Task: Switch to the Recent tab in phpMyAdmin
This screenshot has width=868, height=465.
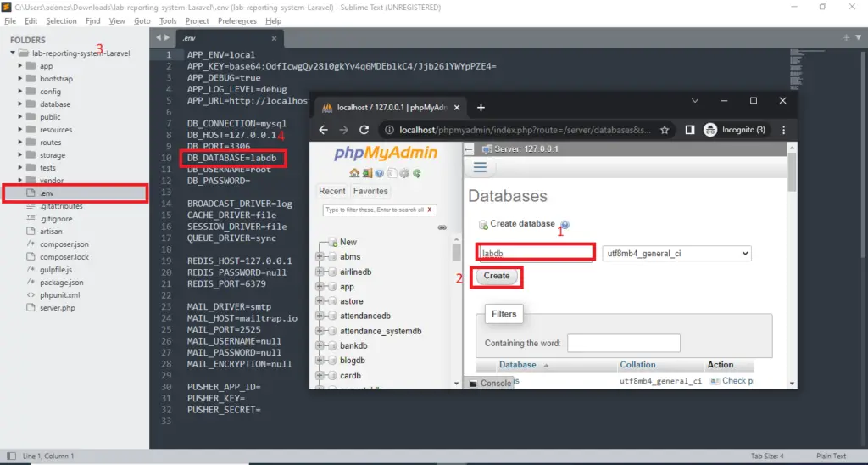Action: click(331, 191)
